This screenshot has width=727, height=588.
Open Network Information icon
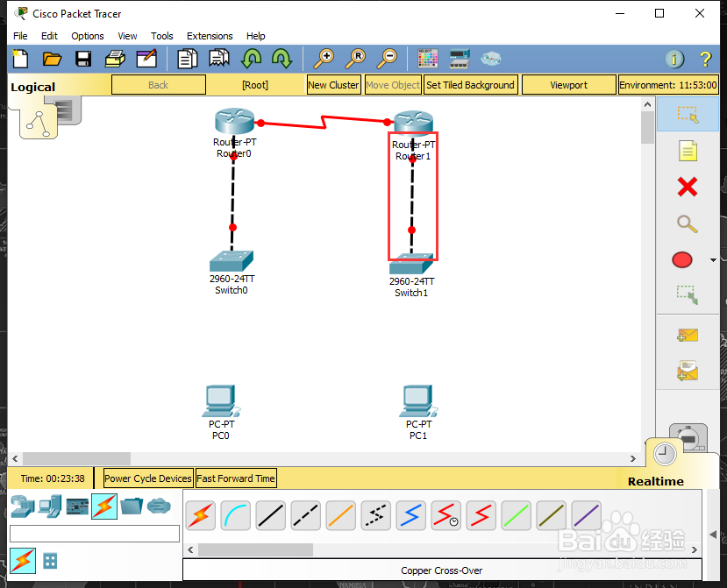pyautogui.click(x=674, y=59)
